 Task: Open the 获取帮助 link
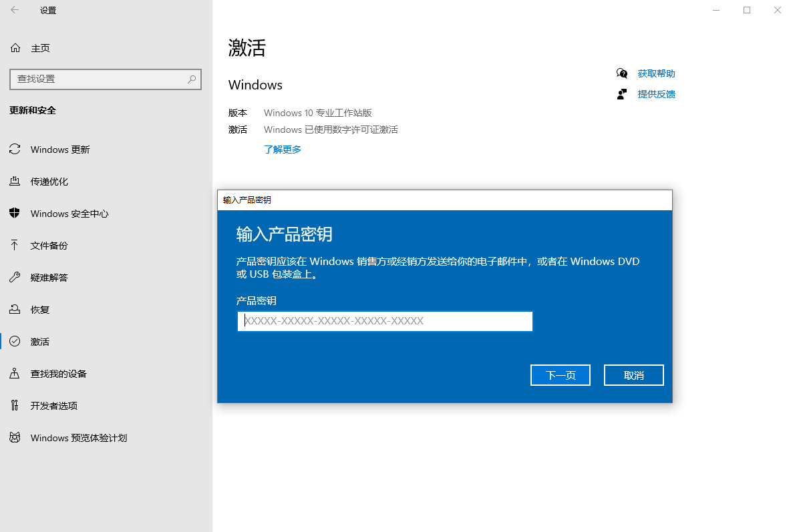656,74
